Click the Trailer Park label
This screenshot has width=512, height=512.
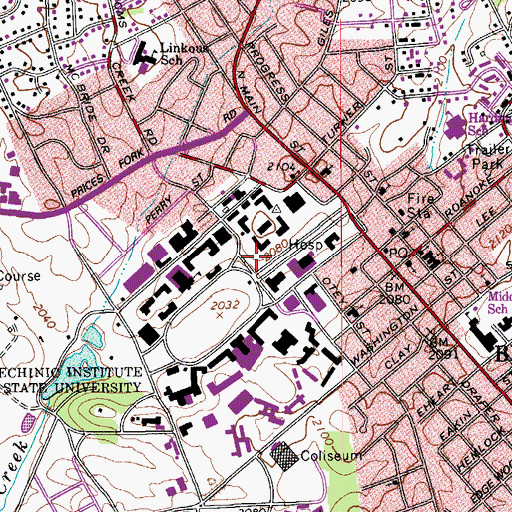coord(488,156)
